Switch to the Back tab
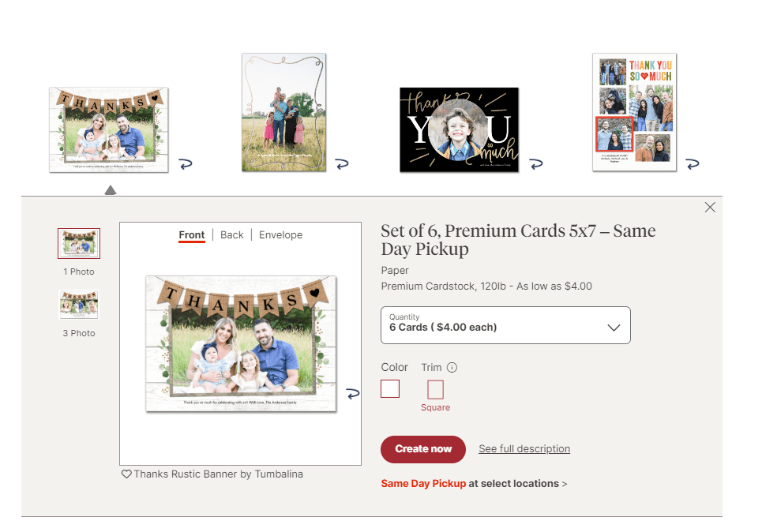 click(x=232, y=235)
